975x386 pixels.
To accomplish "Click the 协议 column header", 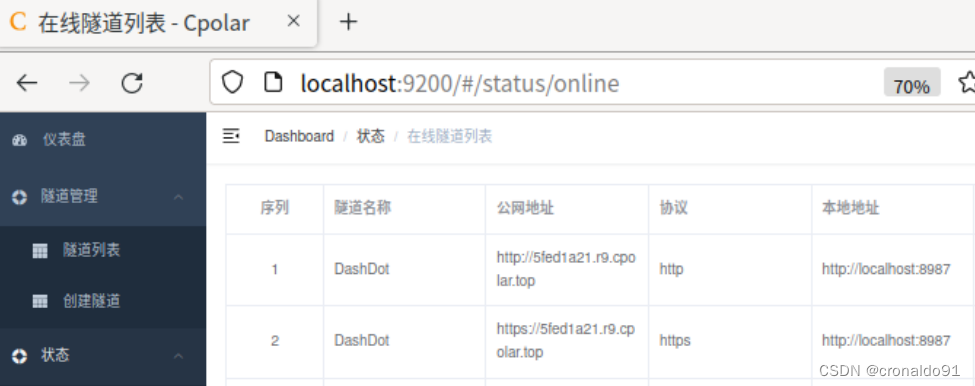I will [673, 208].
